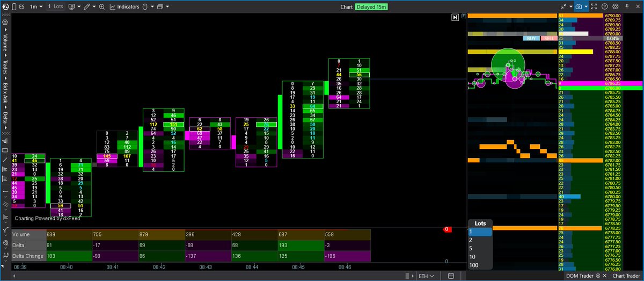Expand the arrow beside the mouse icon

tap(152, 7)
